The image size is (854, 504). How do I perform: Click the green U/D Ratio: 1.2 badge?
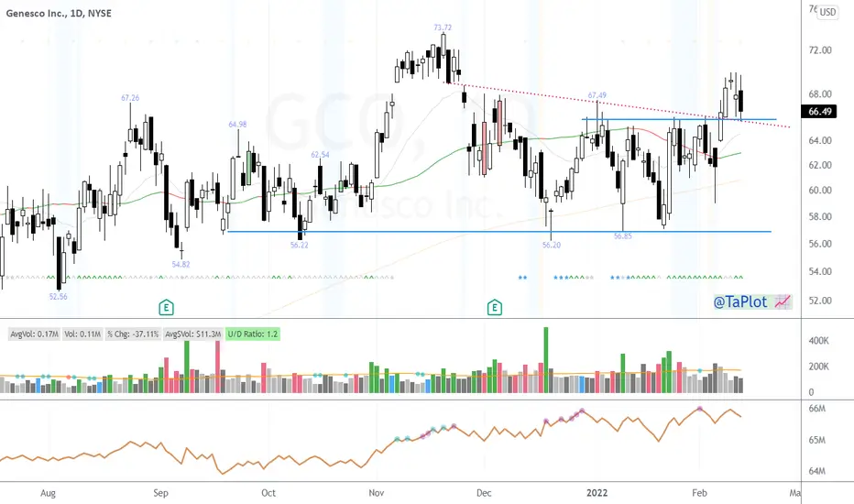[x=253, y=334]
